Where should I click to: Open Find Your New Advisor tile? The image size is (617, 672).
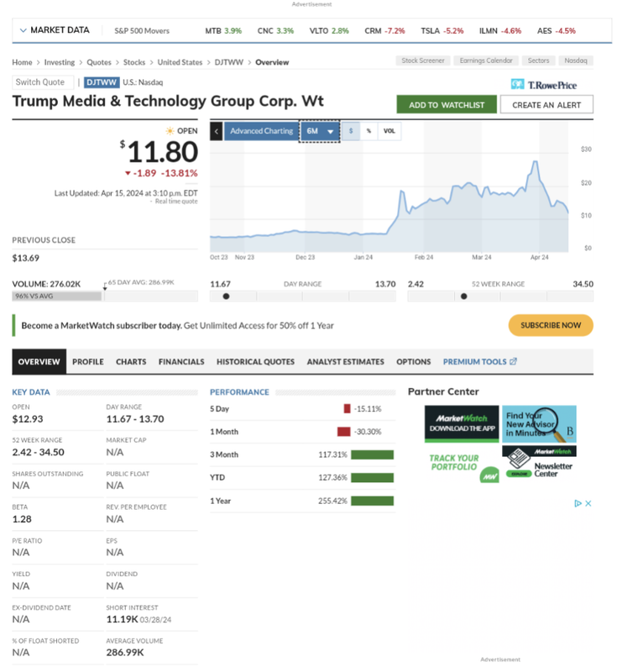coord(539,423)
